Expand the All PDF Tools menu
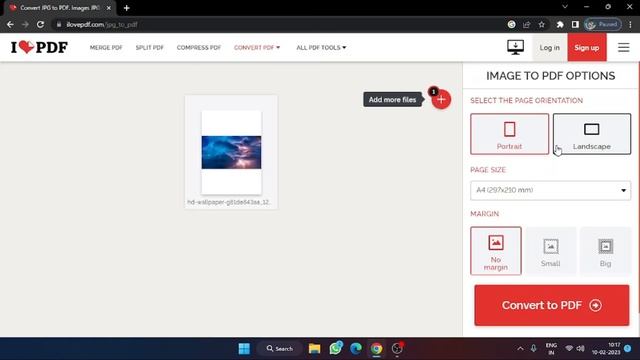The image size is (640, 360). (321, 48)
